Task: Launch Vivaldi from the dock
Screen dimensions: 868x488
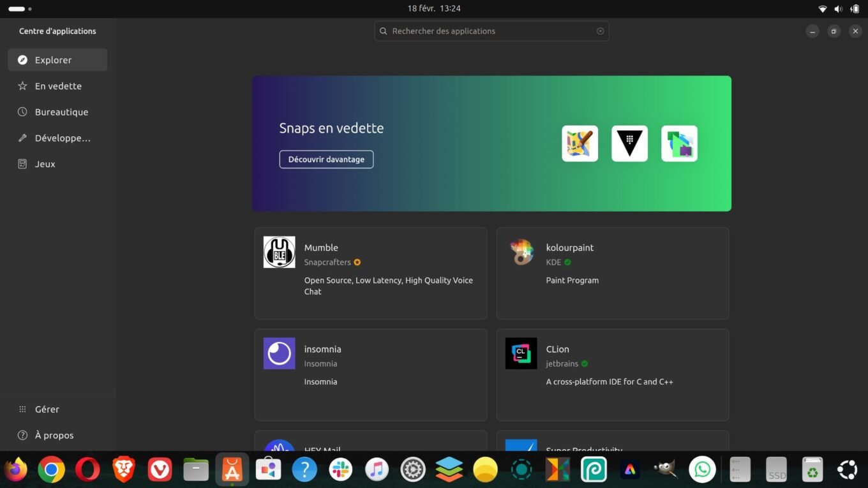Action: point(160,470)
